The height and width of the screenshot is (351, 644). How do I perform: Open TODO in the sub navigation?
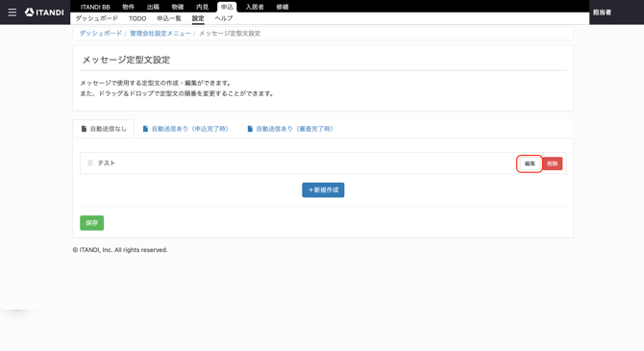(x=137, y=18)
